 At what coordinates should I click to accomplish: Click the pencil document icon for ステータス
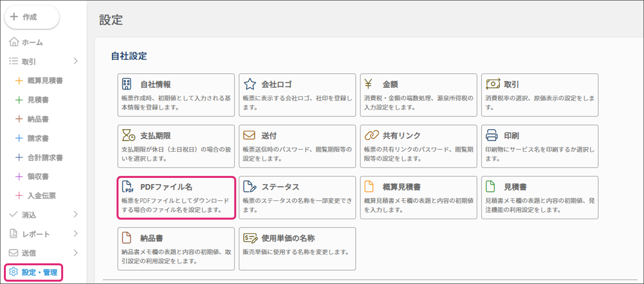pyautogui.click(x=249, y=187)
